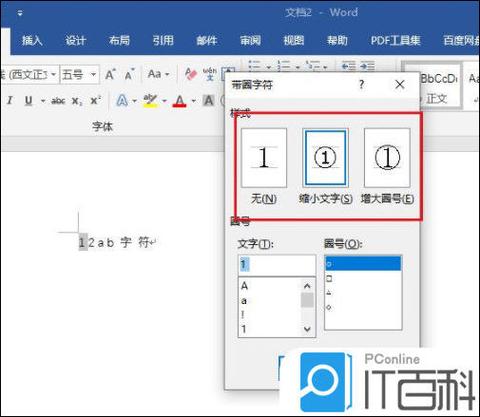Image resolution: width=480 pixels, height=417 pixels.
Task: Expand the font color dropdown arrow
Action: (193, 101)
